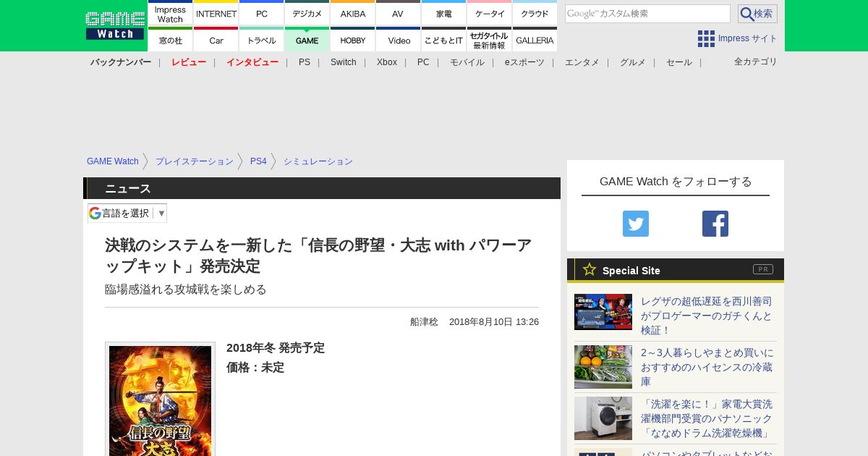Focus the Google custom search field

click(x=647, y=14)
